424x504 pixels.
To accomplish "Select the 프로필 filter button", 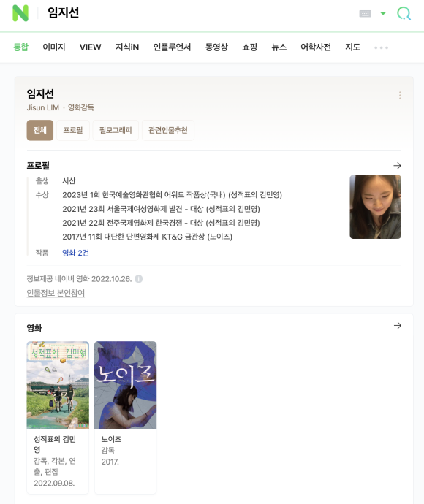I will pyautogui.click(x=73, y=130).
